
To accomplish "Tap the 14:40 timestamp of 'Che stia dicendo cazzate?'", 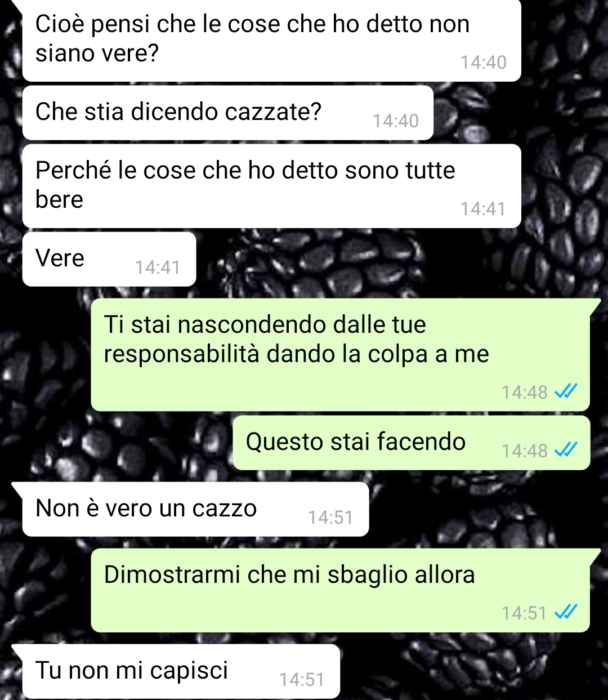I will point(396,121).
